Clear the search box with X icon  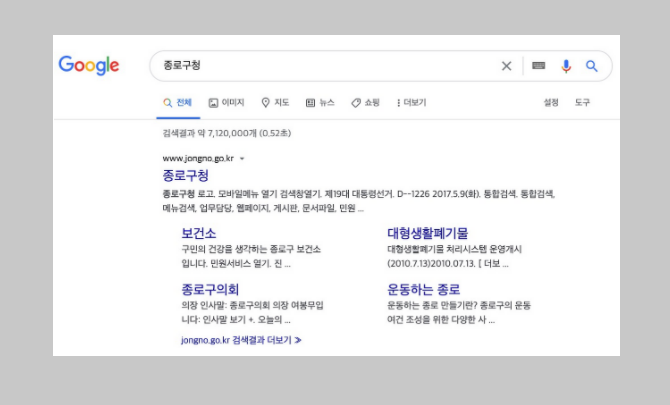coord(506,66)
